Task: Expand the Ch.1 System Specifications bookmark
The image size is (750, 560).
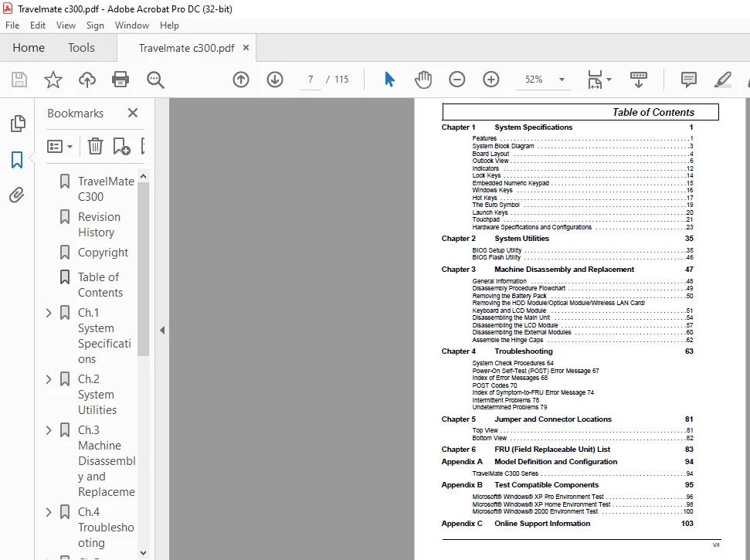Action: coord(49,313)
